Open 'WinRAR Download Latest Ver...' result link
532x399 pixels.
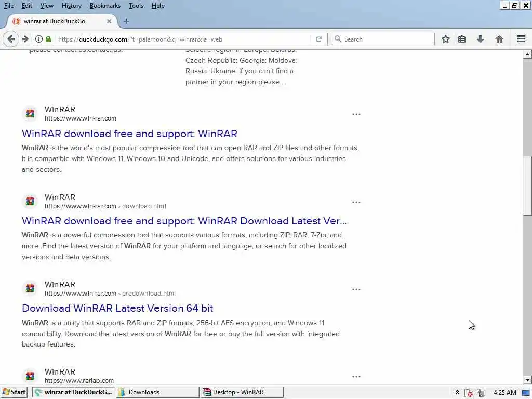184,221
